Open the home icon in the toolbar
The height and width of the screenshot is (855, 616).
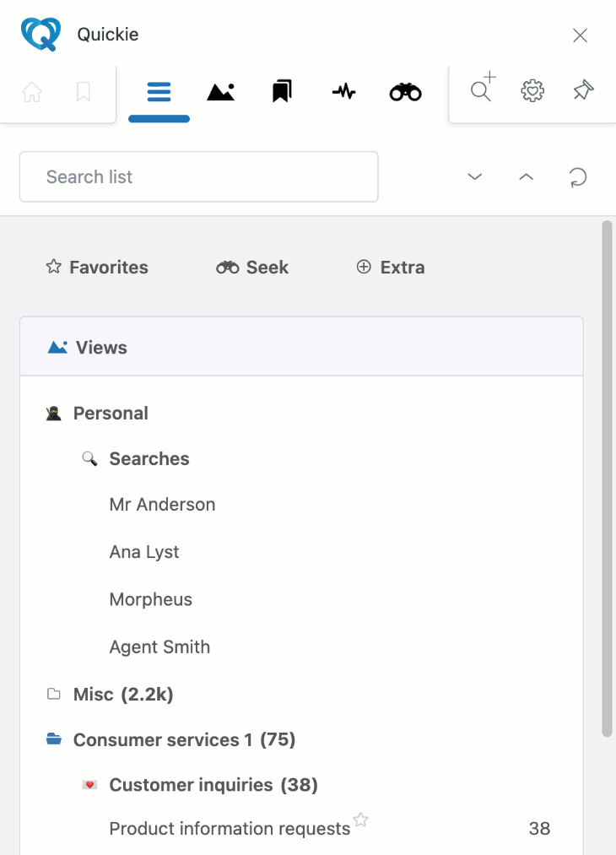32,92
